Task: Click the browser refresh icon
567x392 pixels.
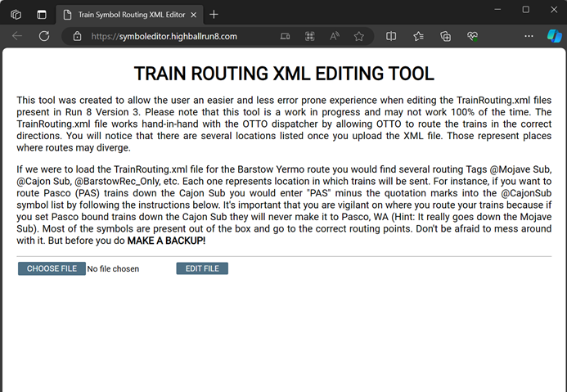Action: [44, 36]
